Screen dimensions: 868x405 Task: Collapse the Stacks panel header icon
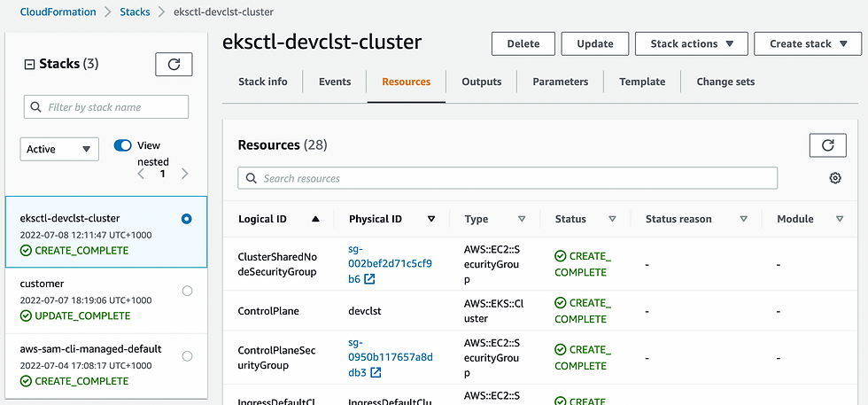pyautogui.click(x=29, y=64)
